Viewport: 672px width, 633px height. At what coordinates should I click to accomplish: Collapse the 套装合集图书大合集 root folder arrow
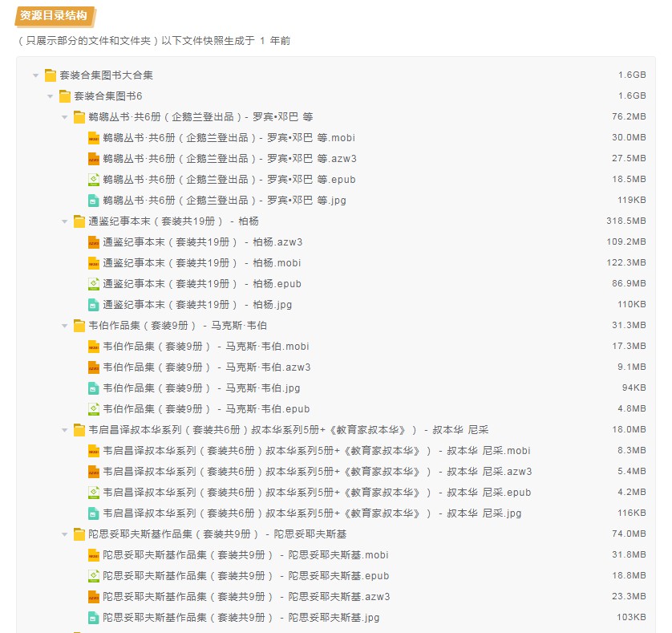pos(35,75)
